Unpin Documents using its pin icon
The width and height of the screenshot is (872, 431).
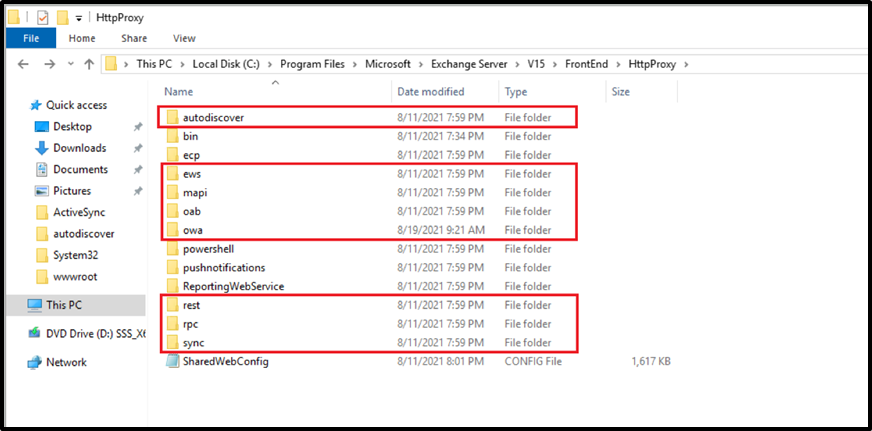[x=138, y=170]
